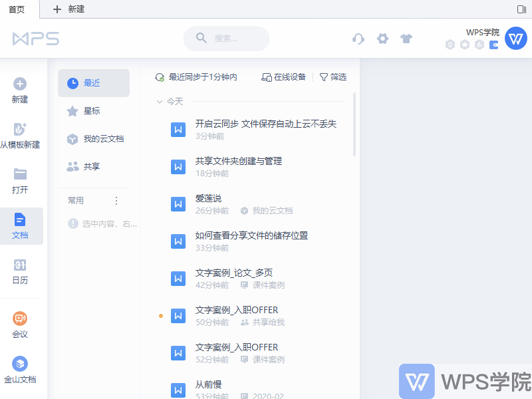
Task: Click the blue wallet badge under WPS学院
Action: click(x=493, y=45)
